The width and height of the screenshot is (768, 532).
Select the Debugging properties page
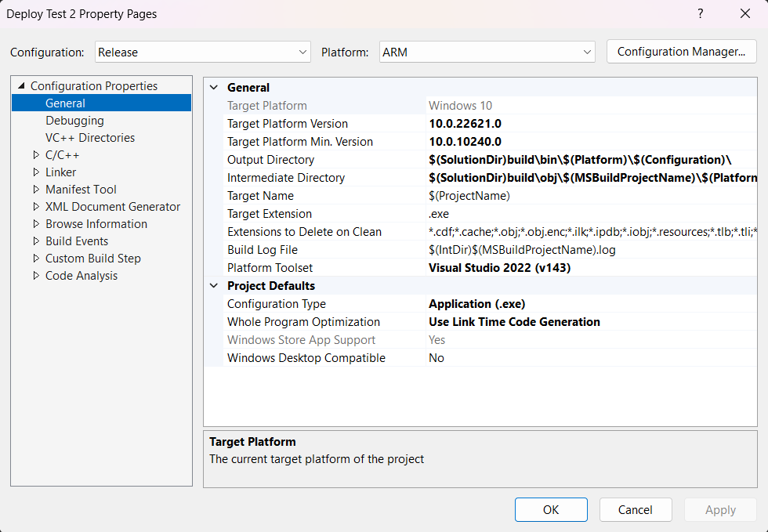pos(74,121)
